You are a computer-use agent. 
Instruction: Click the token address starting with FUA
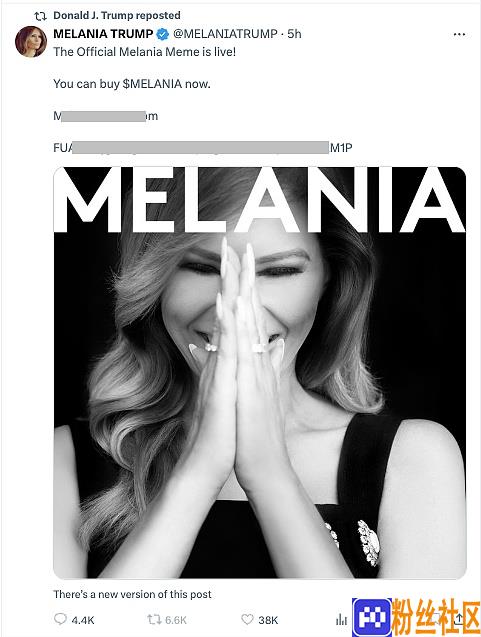[203, 148]
